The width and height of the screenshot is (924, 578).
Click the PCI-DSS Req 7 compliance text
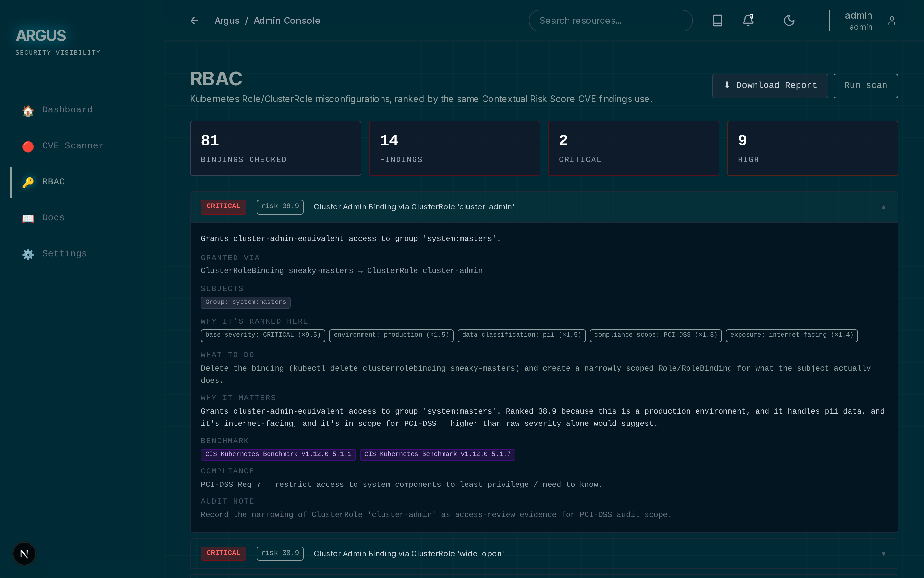[401, 484]
